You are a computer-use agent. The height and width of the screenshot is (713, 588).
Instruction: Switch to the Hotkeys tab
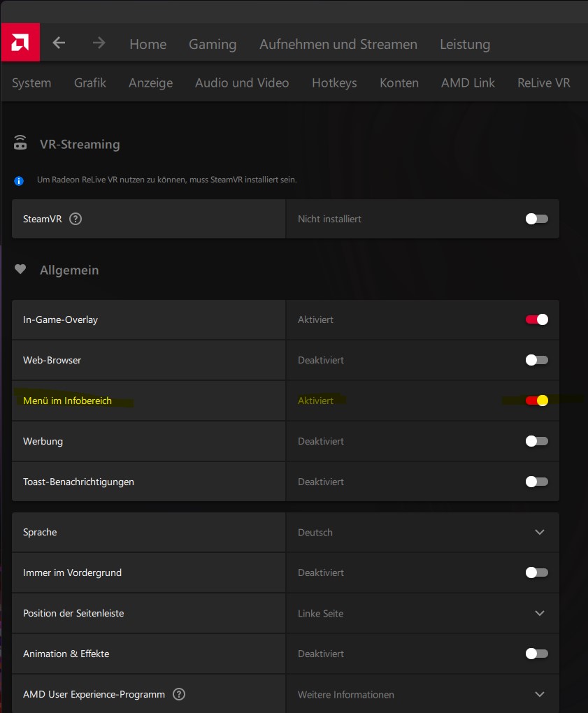(x=334, y=82)
